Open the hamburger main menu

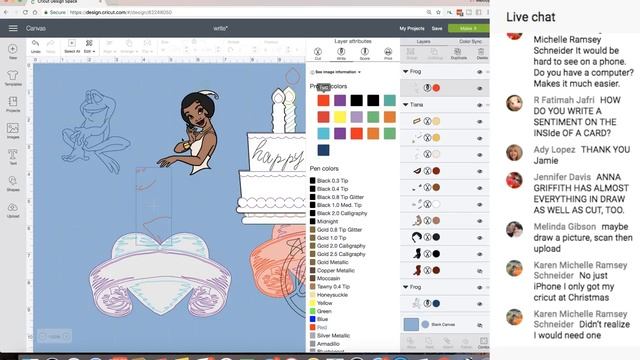pos(13,28)
